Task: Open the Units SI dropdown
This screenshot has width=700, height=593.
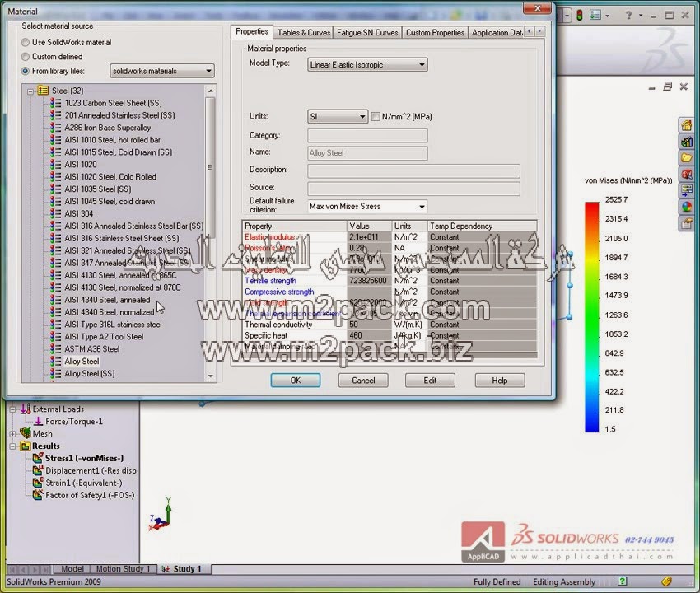Action: click(x=338, y=117)
